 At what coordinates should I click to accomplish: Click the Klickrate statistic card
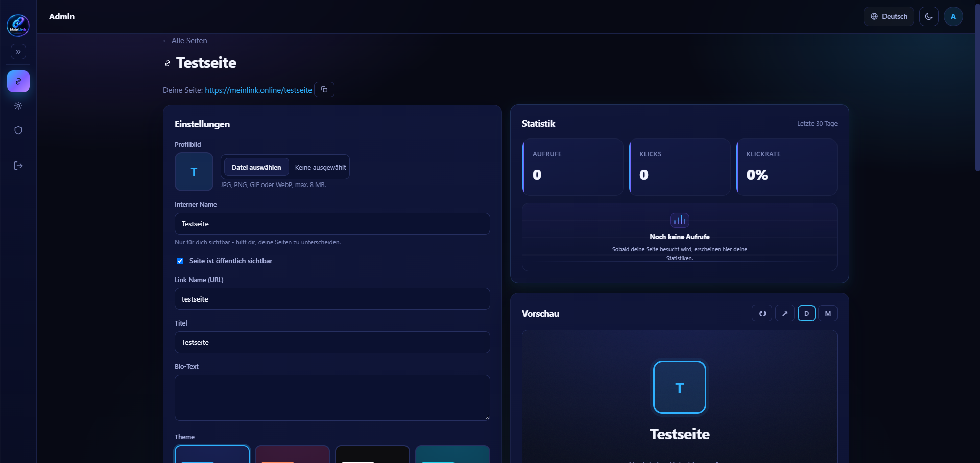[787, 167]
